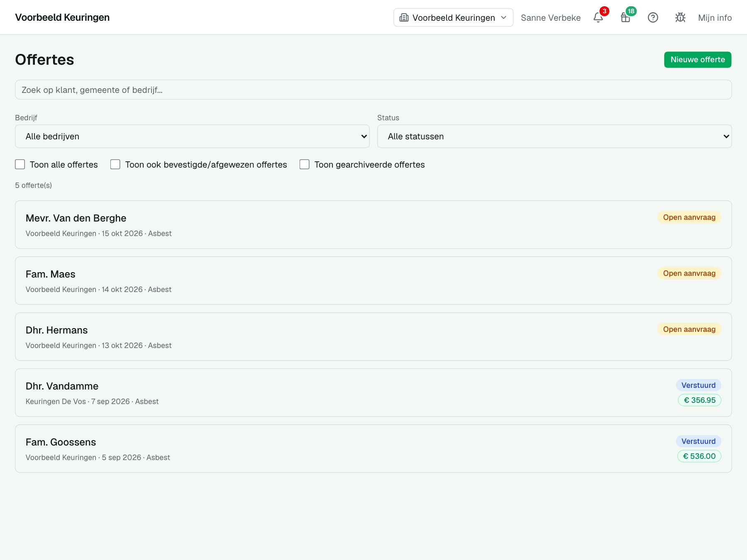
Task: Click 'Verstuurd' badge on Dhr. Vandamme
Action: [698, 385]
